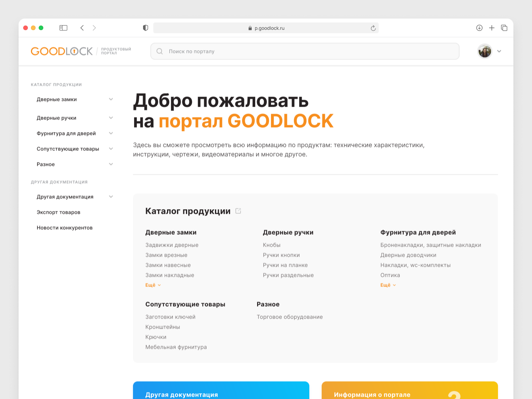Open Замки накладные link
Image resolution: width=532 pixels, height=399 pixels.
tap(170, 275)
